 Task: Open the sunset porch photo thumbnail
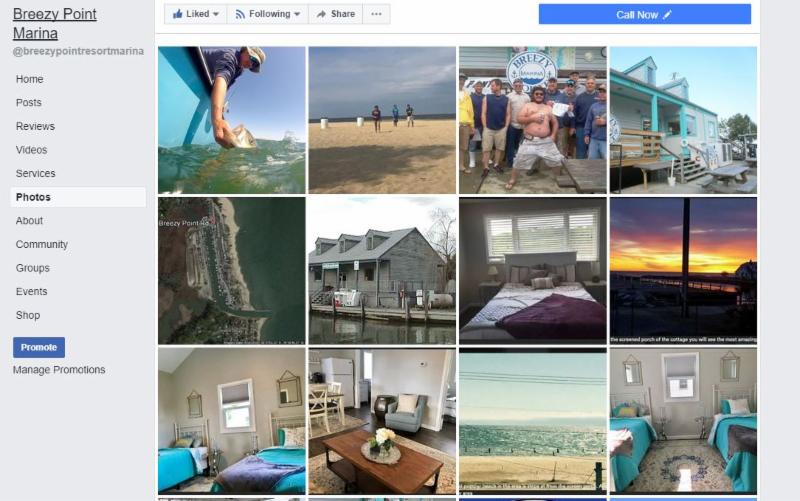pos(683,271)
